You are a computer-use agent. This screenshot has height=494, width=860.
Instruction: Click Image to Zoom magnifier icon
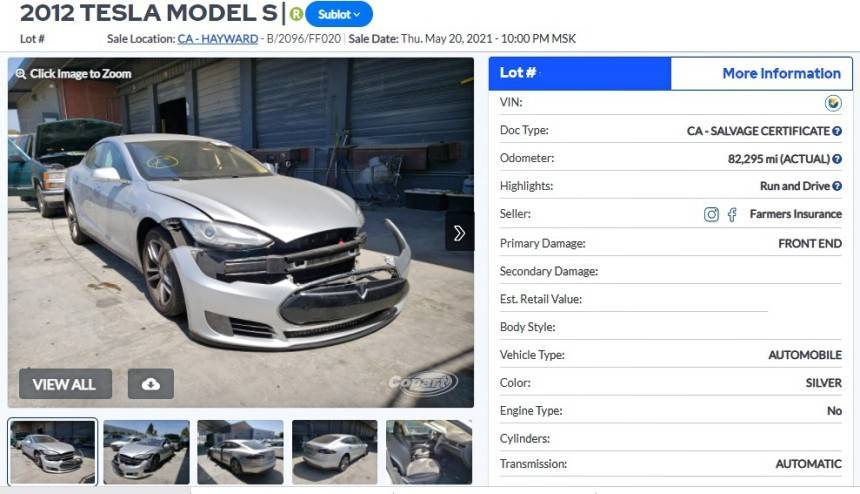pyautogui.click(x=21, y=74)
